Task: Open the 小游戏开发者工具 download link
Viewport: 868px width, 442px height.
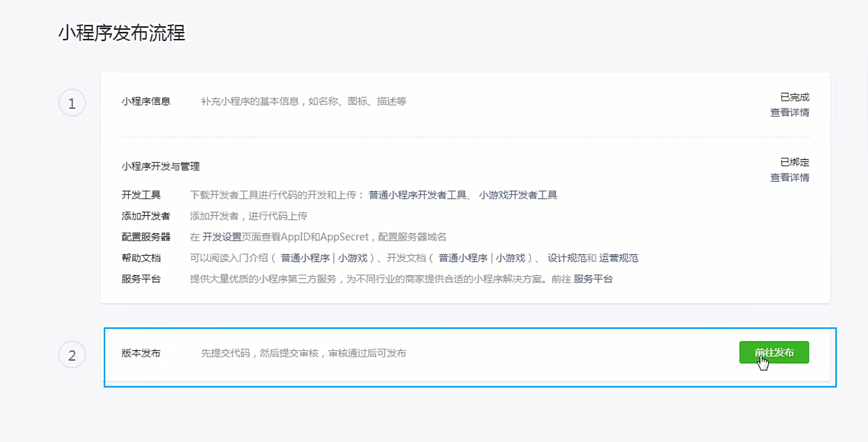Action: (517, 195)
